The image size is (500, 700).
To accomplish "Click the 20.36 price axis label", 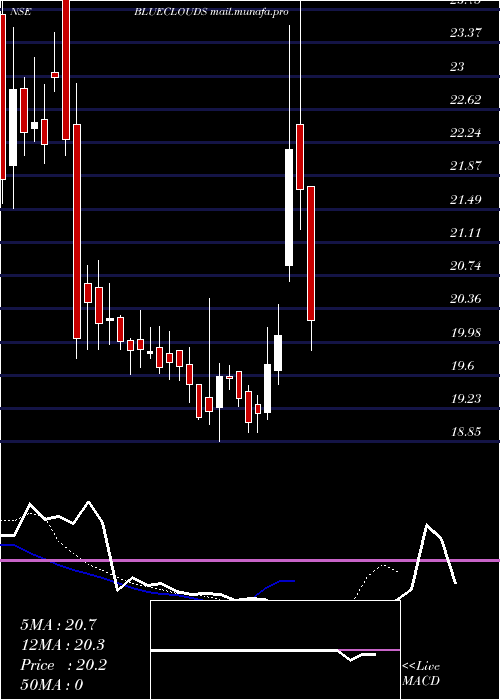I will [466, 299].
